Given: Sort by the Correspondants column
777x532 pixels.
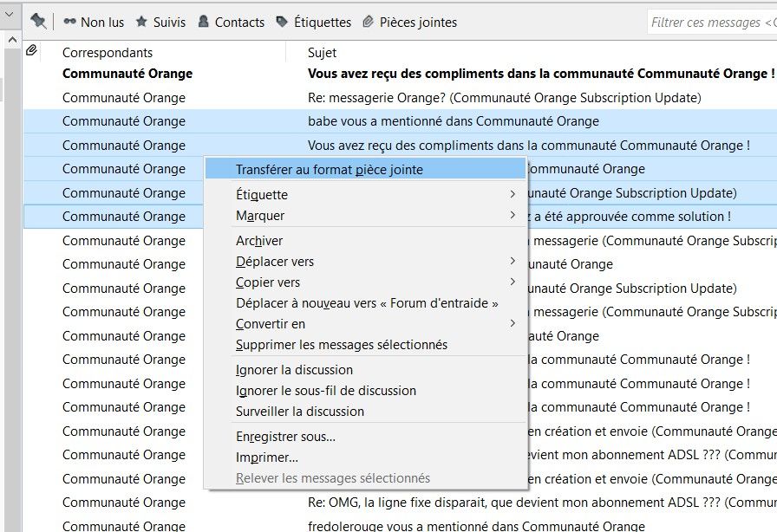Looking at the screenshot, I should (108, 53).
